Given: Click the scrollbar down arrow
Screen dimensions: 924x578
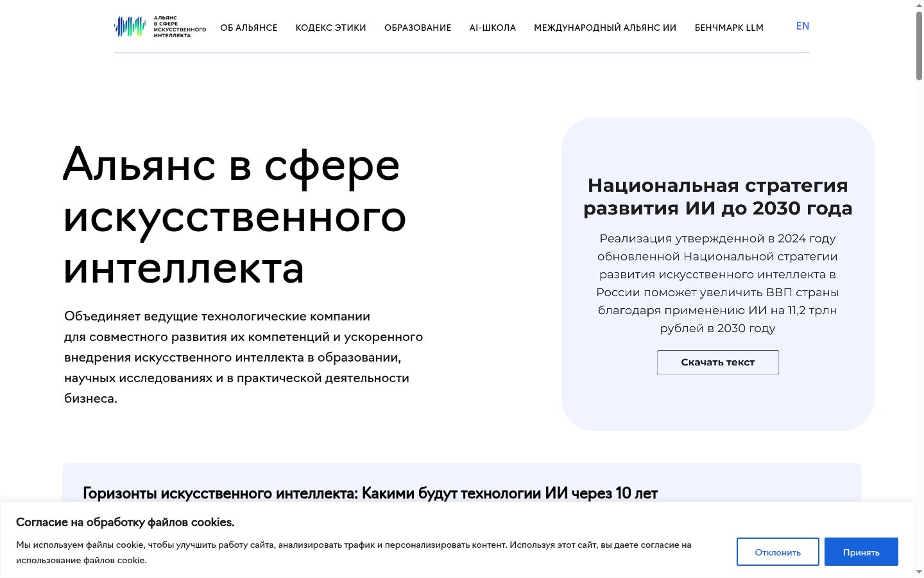Looking at the screenshot, I should (x=919, y=572).
